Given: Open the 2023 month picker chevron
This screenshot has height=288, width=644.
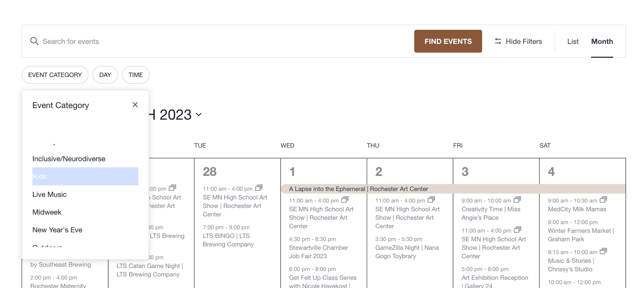Looking at the screenshot, I should click(199, 115).
